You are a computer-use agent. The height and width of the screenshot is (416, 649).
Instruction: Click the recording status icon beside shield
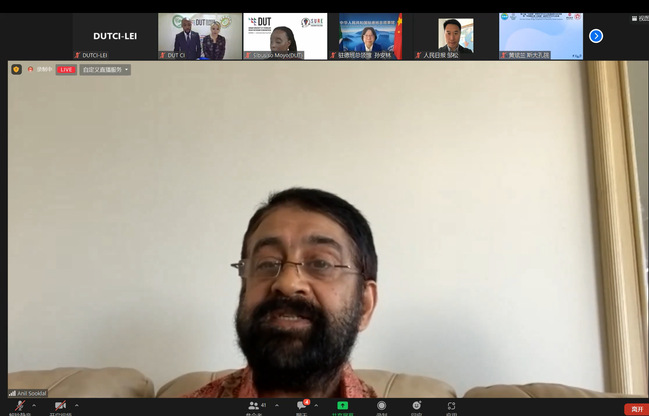(x=31, y=69)
